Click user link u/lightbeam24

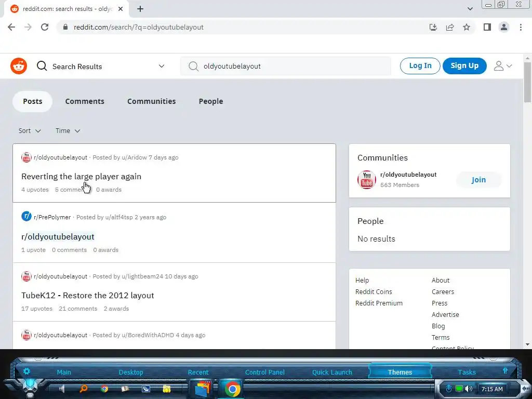pyautogui.click(x=142, y=276)
